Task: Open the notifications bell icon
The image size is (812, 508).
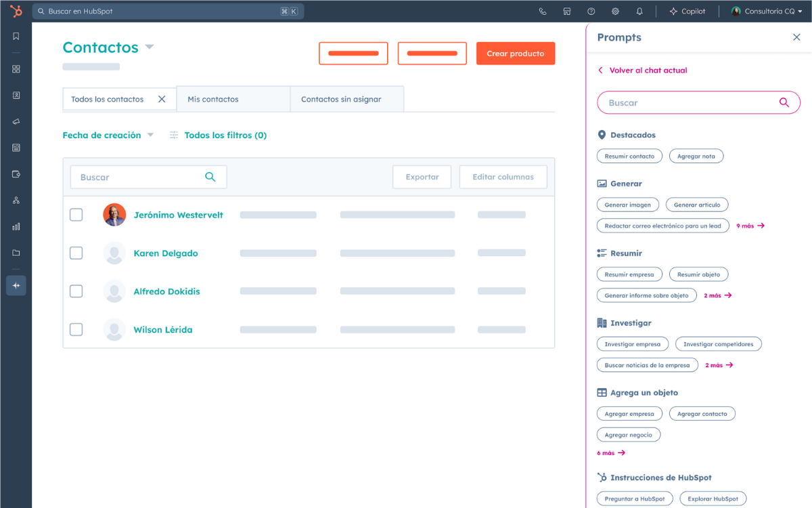Action: tap(639, 12)
